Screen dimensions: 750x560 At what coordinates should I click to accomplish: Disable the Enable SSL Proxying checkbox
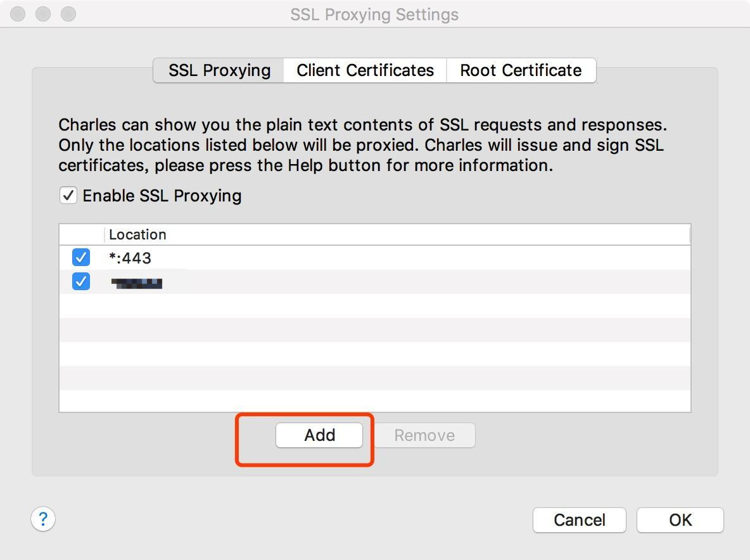click(68, 195)
